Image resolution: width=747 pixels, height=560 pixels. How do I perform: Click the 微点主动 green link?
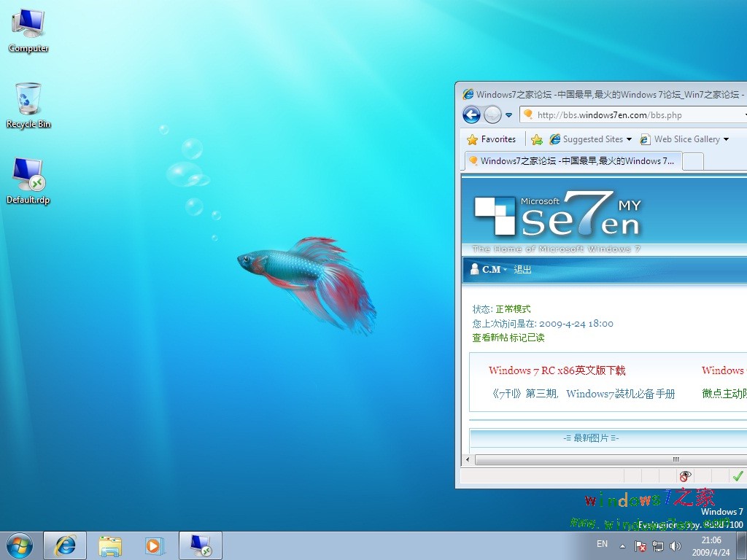tap(724, 394)
